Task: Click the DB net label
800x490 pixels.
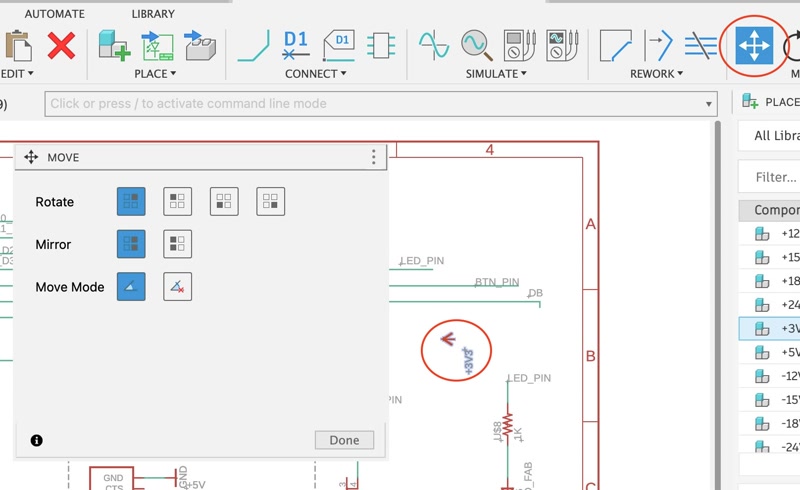Action: pos(535,293)
